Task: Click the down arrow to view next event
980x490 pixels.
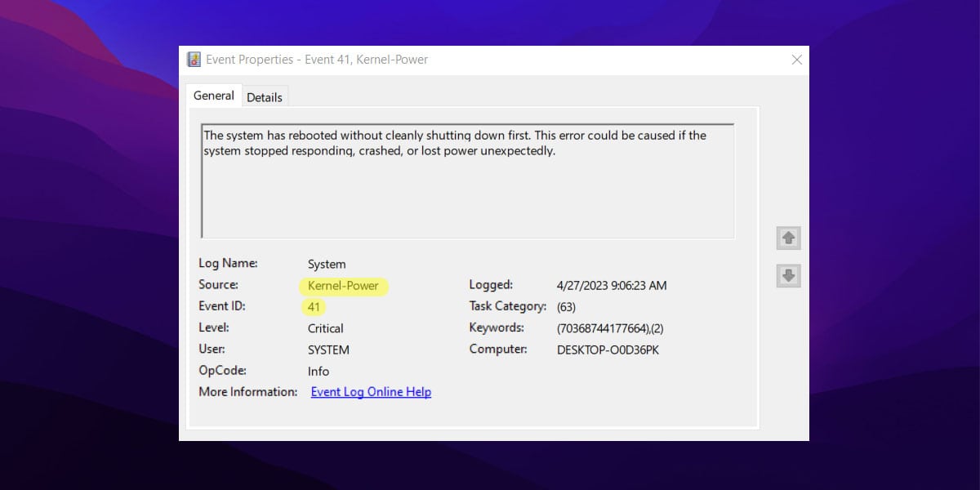Action: coord(787,275)
